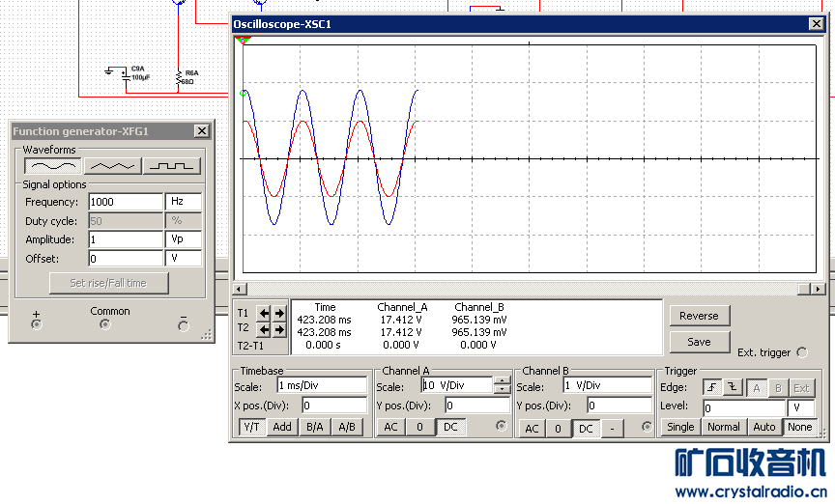Toggle Channel A to AC coupling
Screen dimensions: 835x504
390,427
